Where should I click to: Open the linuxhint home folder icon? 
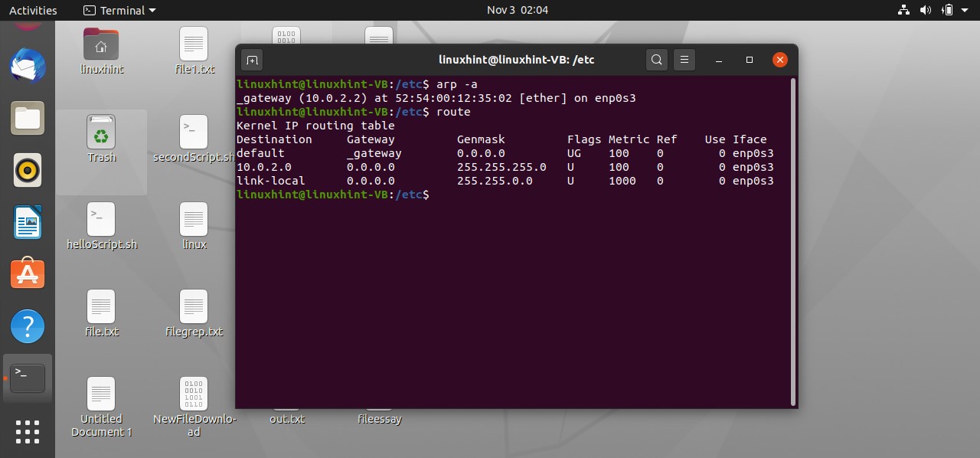101,51
